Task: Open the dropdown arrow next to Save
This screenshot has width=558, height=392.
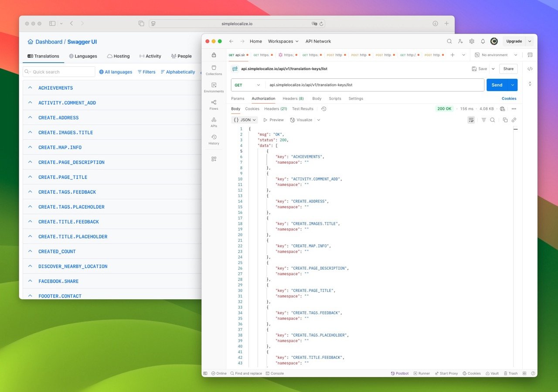Action: pyautogui.click(x=493, y=69)
